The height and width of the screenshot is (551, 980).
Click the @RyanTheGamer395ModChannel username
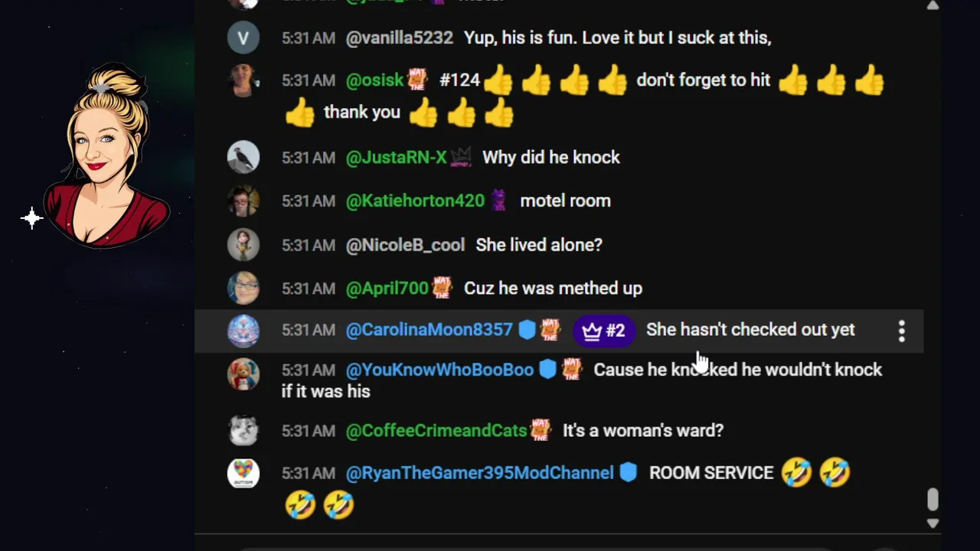[x=480, y=473]
